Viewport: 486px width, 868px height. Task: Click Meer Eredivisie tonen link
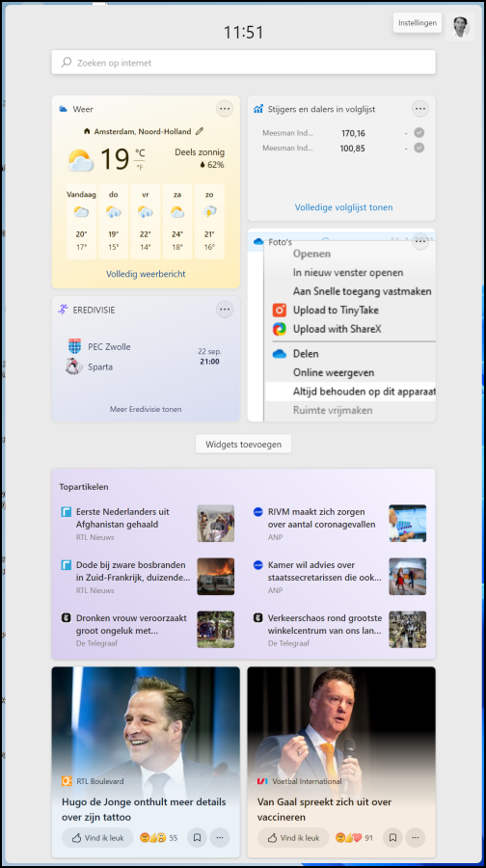(x=146, y=409)
